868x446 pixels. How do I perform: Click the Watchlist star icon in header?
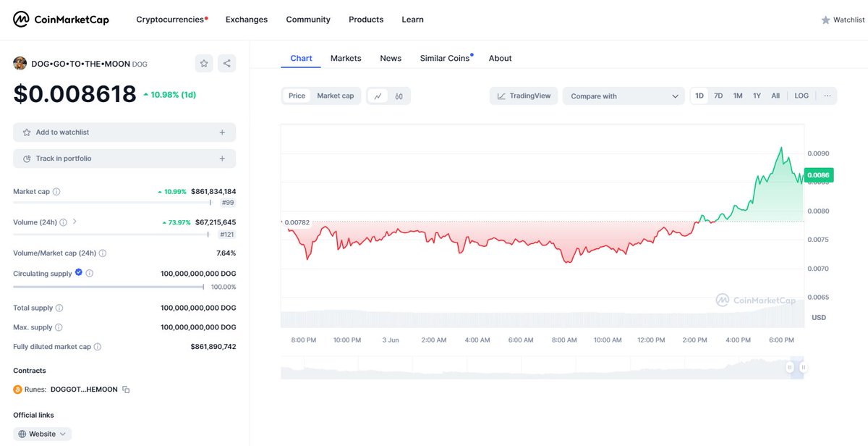click(825, 20)
